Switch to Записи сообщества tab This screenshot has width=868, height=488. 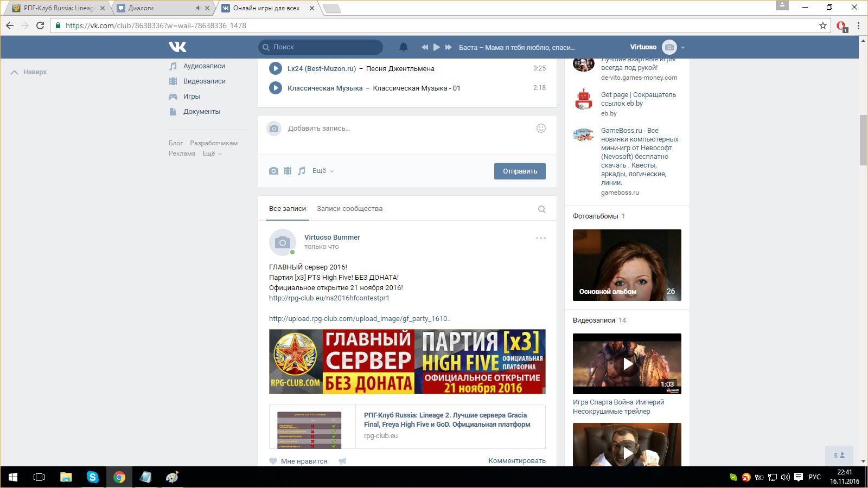(349, 209)
